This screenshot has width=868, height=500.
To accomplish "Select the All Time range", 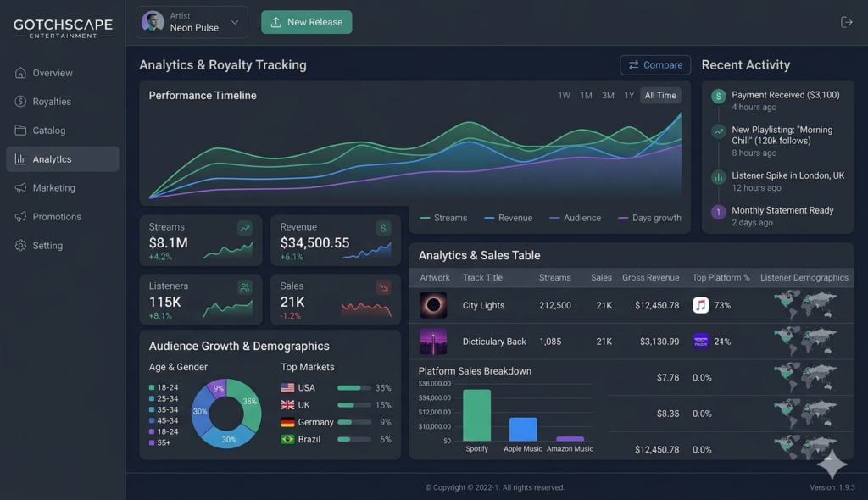I will [660, 95].
